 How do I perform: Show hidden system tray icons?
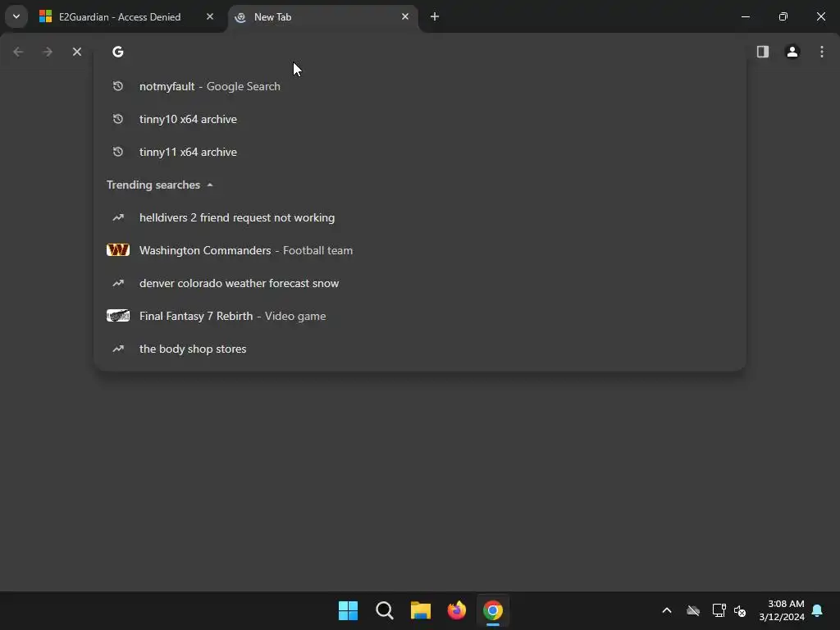click(x=667, y=610)
